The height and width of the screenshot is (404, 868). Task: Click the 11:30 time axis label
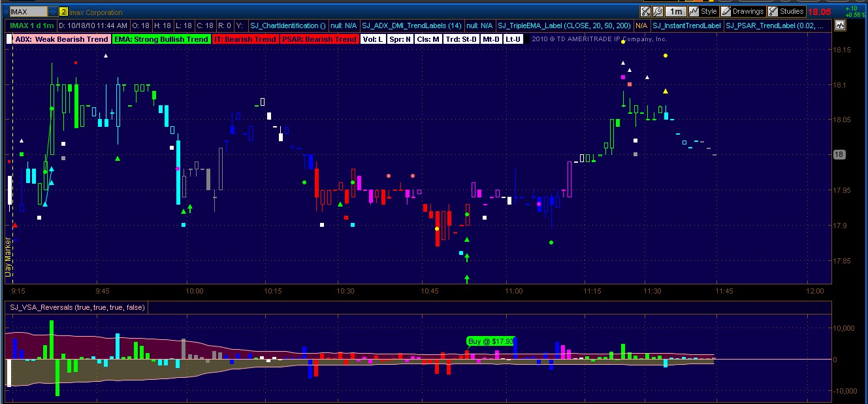652,290
